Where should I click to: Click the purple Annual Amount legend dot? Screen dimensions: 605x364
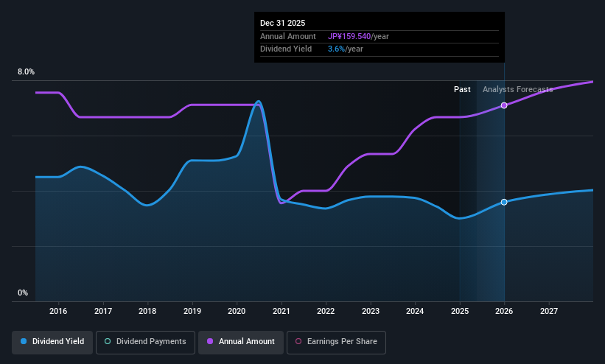(210, 341)
